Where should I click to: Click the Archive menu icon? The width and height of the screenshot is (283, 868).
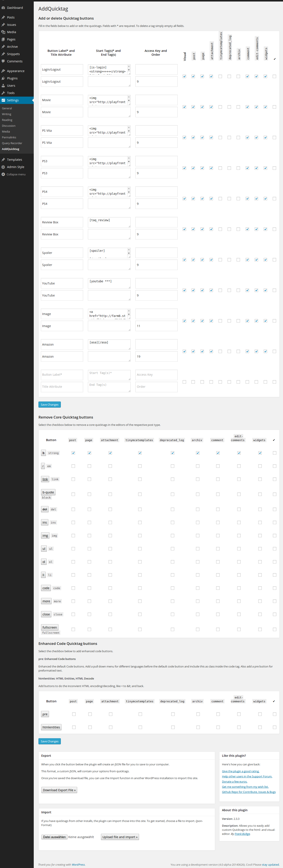point(3,47)
